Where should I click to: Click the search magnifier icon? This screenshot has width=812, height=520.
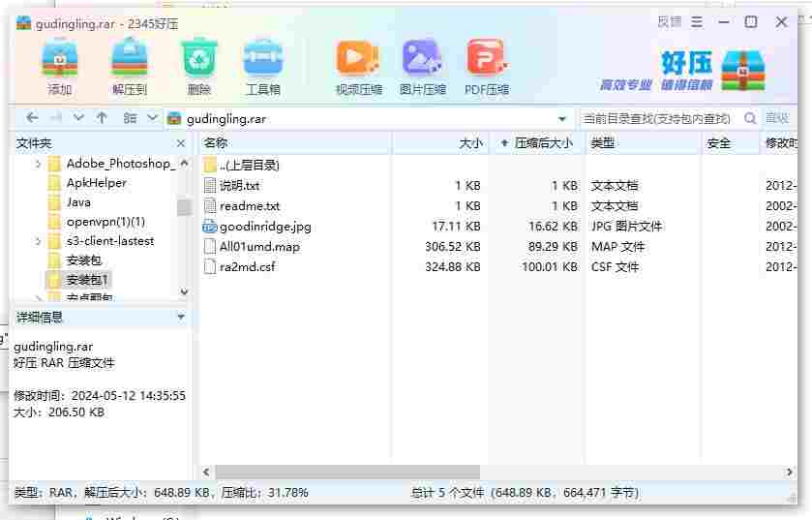coord(750,118)
